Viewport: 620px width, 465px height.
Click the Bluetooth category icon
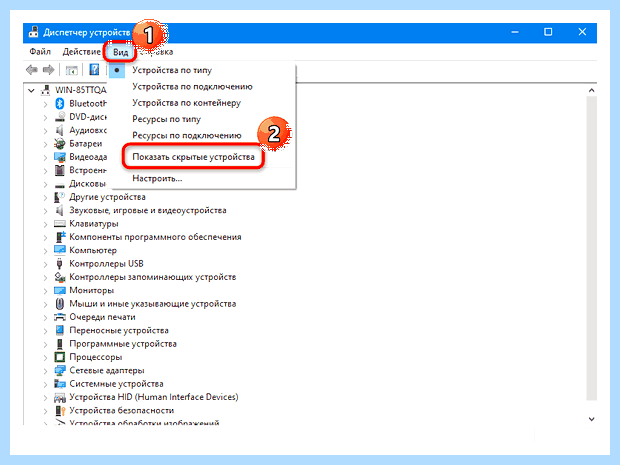coord(60,104)
